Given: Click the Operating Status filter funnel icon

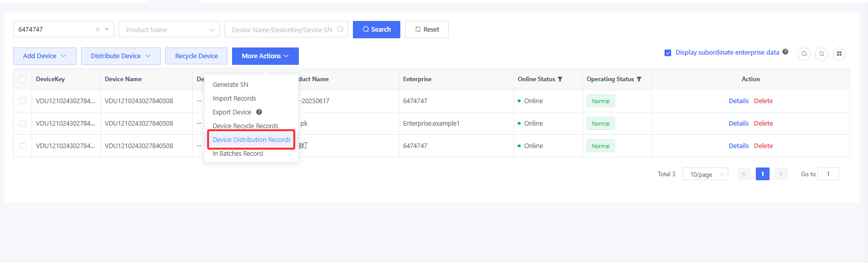Looking at the screenshot, I should [639, 79].
